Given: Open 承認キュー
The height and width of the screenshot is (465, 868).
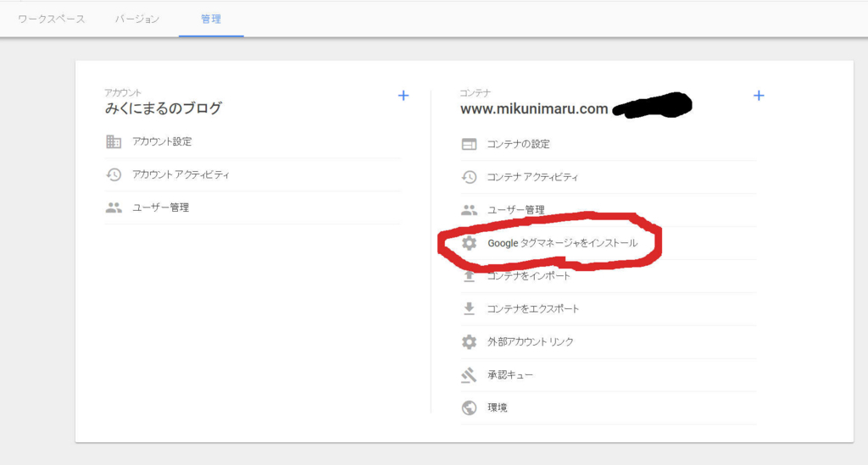Looking at the screenshot, I should point(510,375).
